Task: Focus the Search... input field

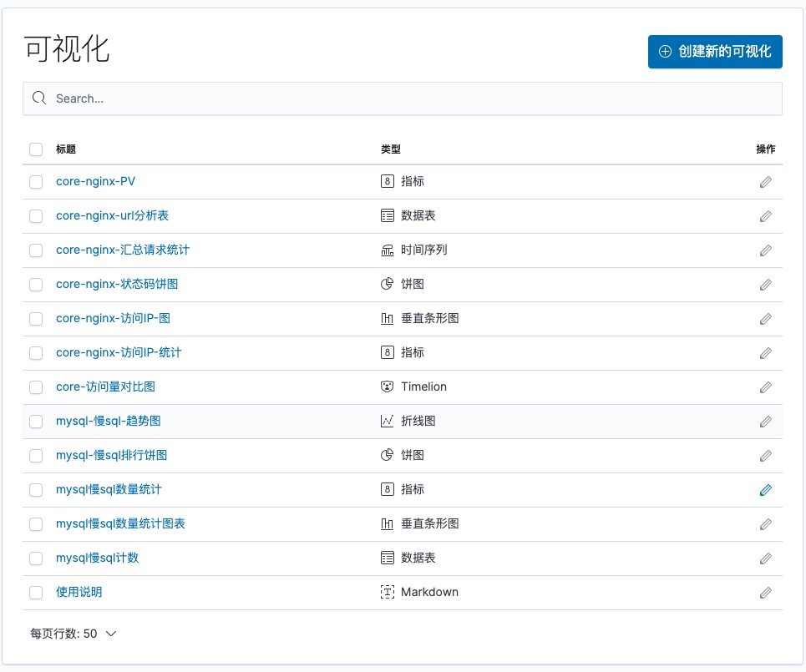Action: tap(403, 99)
